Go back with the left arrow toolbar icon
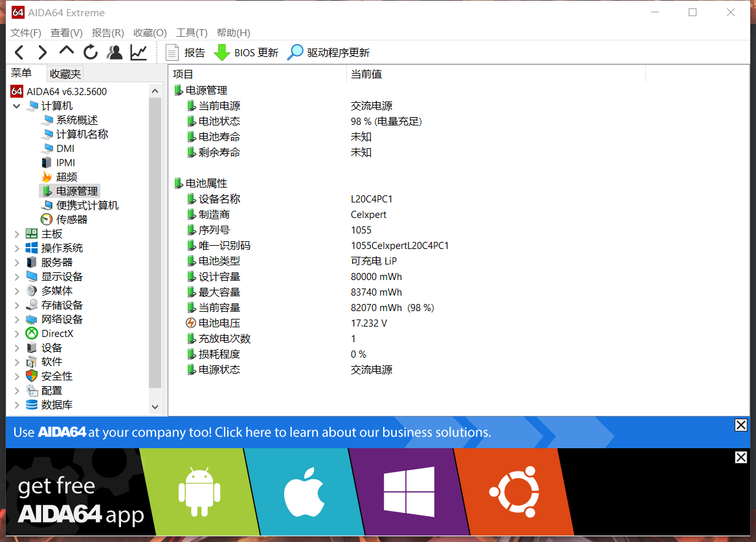 tap(19, 52)
